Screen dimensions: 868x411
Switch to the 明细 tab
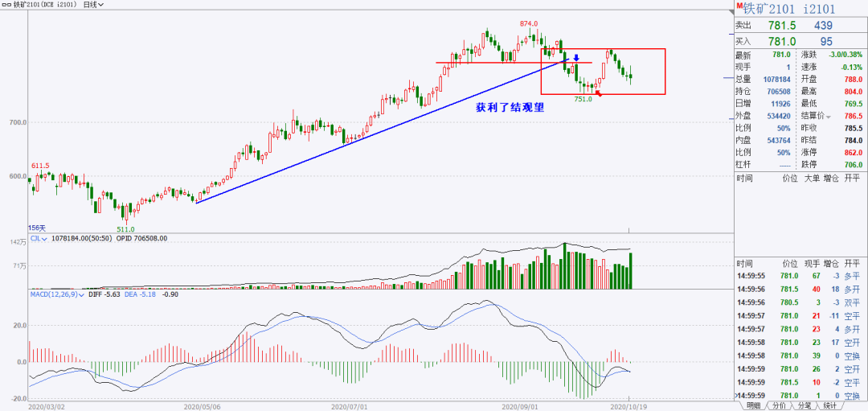tap(754, 406)
